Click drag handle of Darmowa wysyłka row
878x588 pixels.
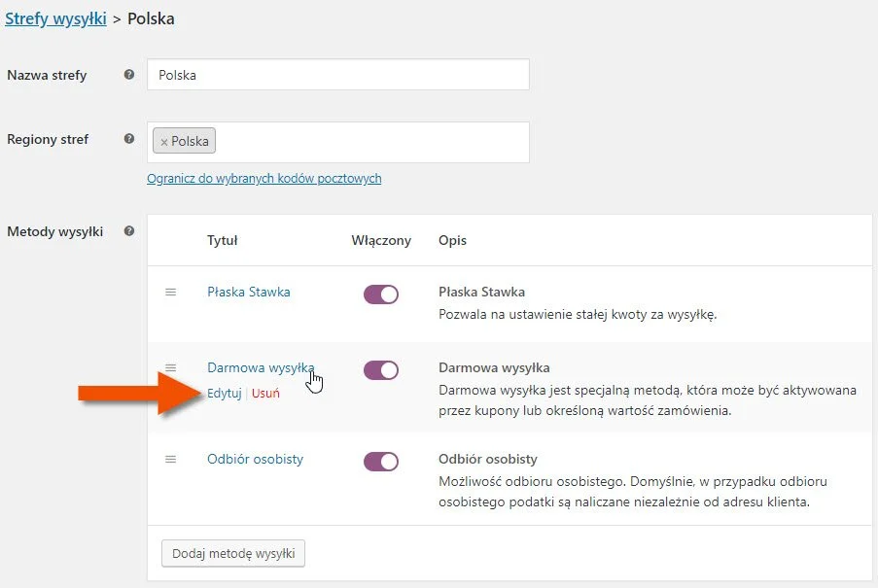click(171, 367)
